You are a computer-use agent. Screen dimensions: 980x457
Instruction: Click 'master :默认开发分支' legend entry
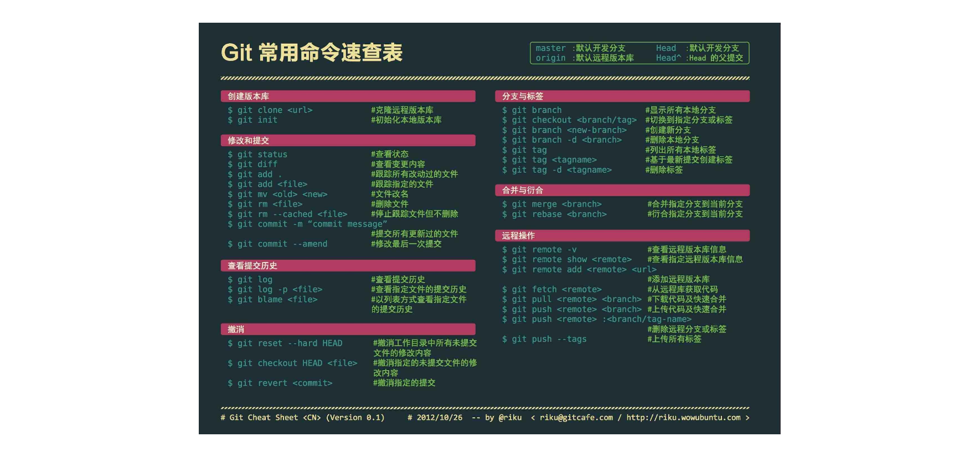tap(580, 48)
